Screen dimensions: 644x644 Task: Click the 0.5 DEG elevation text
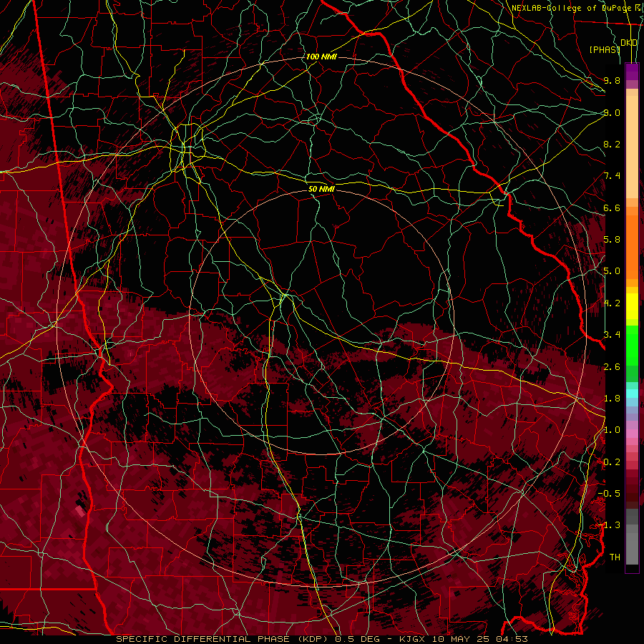point(357,639)
